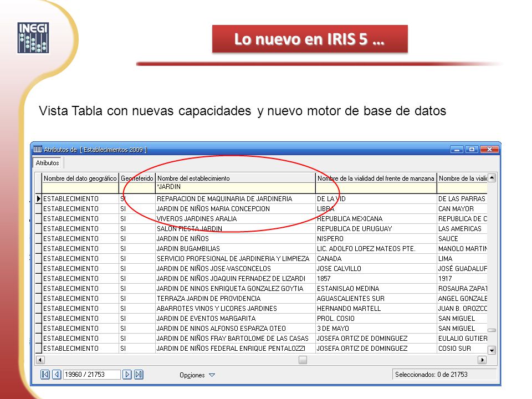This screenshot has width=532, height=399.
Task: Click the LAS AMERICAS cell
Action: [462, 229]
